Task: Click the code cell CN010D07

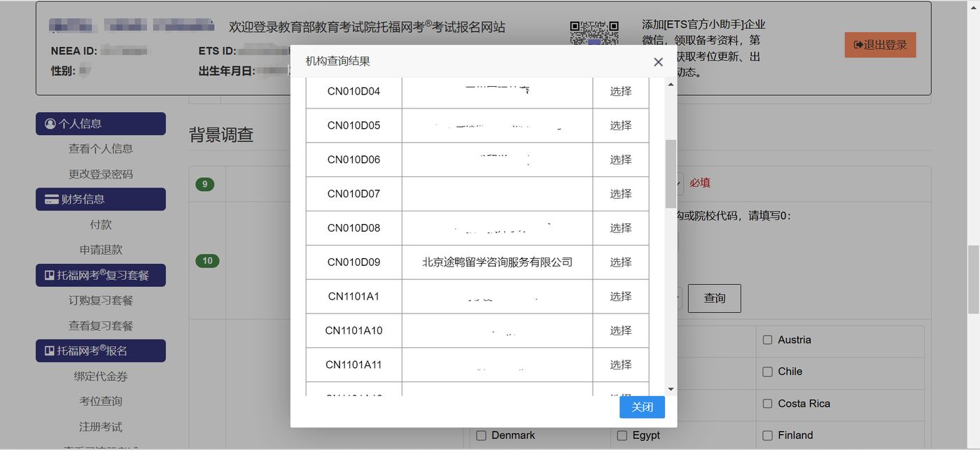Action: click(x=353, y=194)
